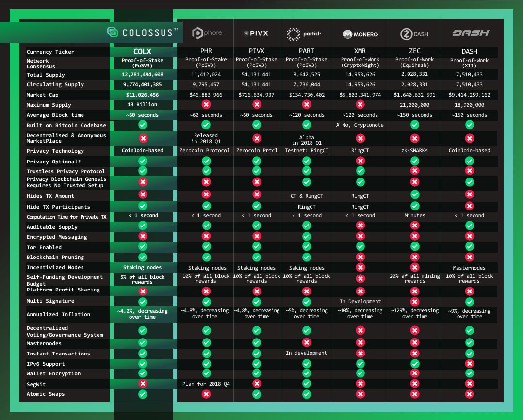Click the 'zk-SNARKs' privacy technology cell
523x420 pixels.
pyautogui.click(x=415, y=151)
